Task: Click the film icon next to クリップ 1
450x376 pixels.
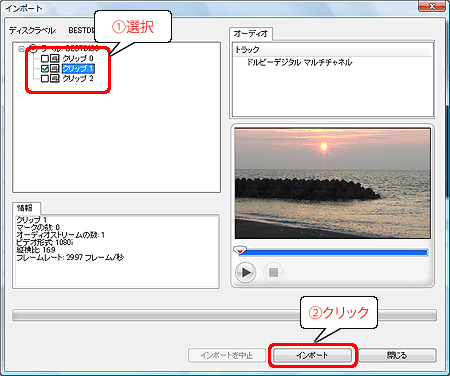Action: point(55,69)
